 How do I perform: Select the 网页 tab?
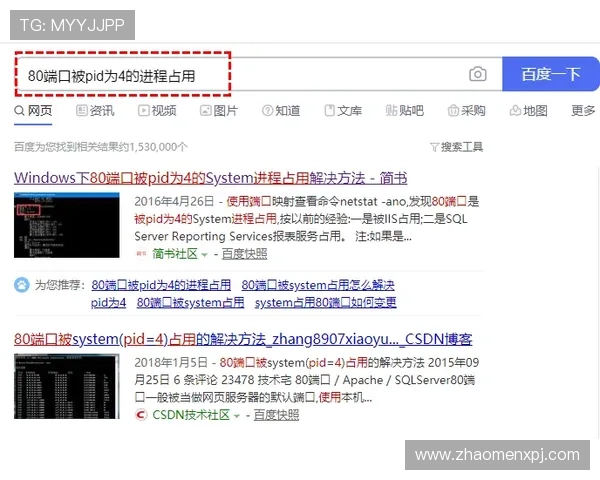33,111
